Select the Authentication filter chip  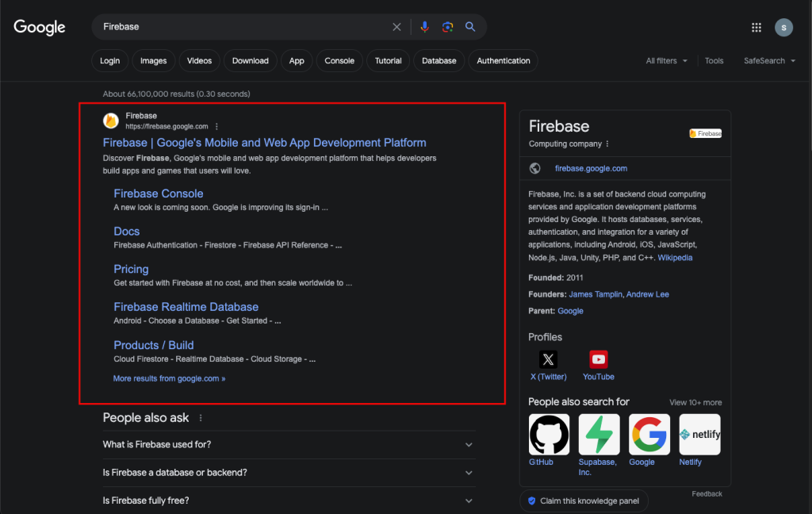[504, 60]
